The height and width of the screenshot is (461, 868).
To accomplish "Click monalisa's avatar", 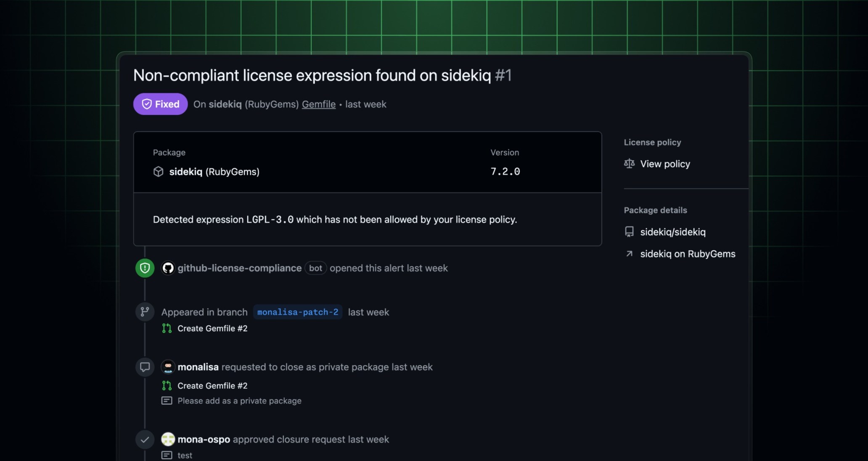I will coord(168,367).
